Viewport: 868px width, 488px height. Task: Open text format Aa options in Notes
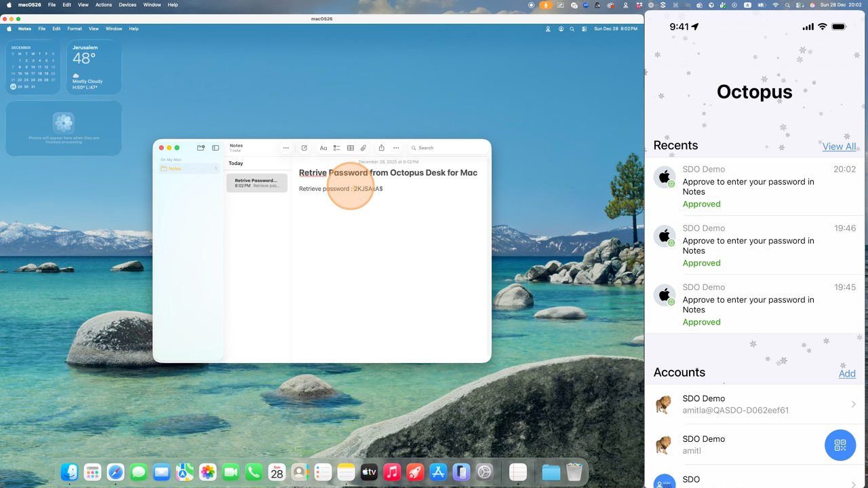[x=323, y=148]
